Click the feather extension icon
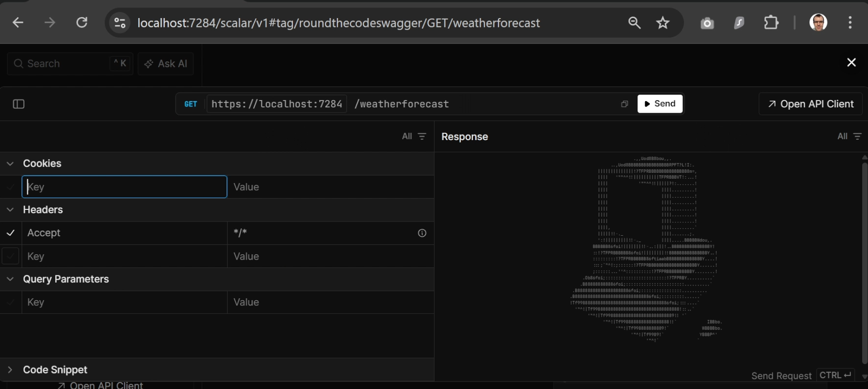The width and height of the screenshot is (868, 389). (739, 22)
